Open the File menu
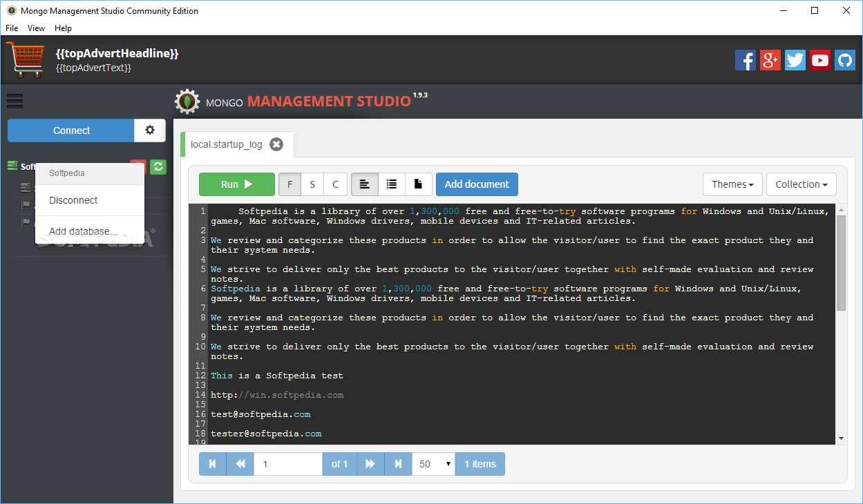 tap(12, 28)
